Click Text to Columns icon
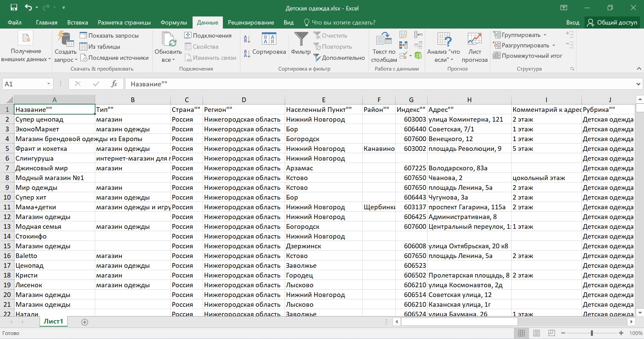Screen dimensions: 644x339 coord(384,40)
